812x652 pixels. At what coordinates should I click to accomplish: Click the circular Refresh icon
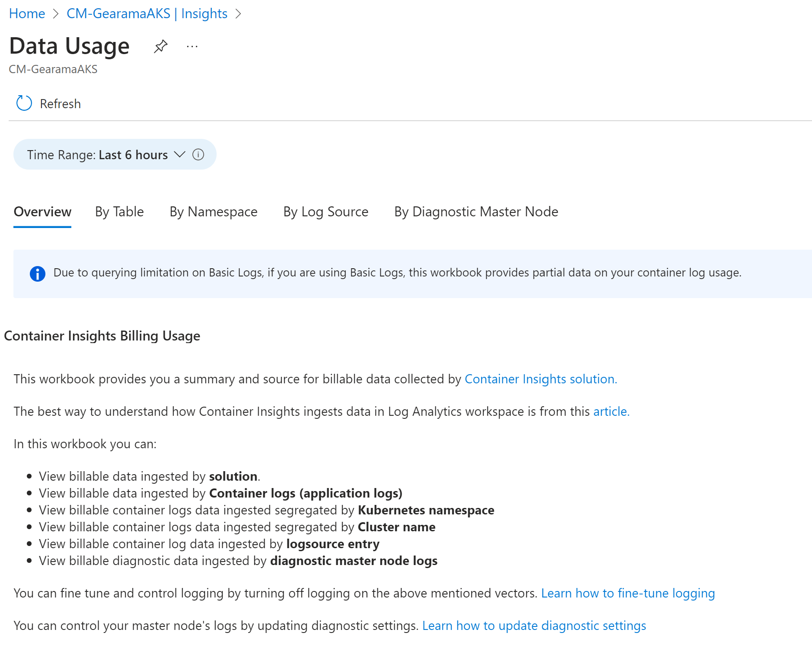pyautogui.click(x=24, y=103)
